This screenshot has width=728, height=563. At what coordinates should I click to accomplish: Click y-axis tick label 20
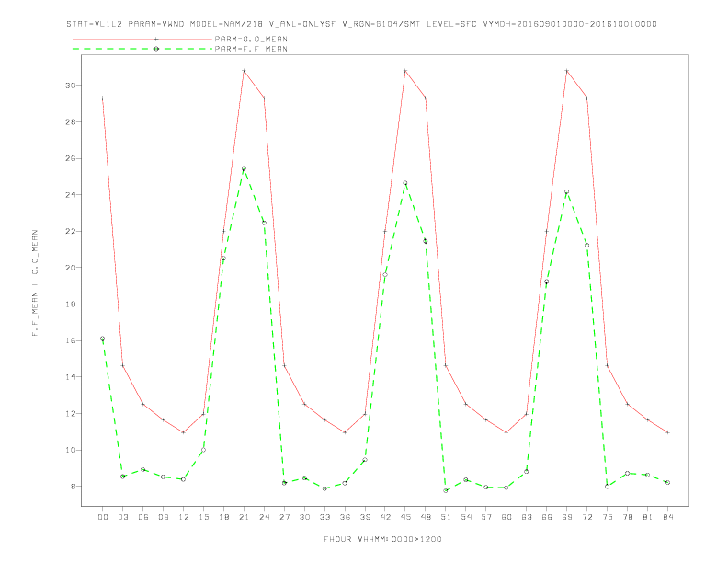tap(70, 268)
